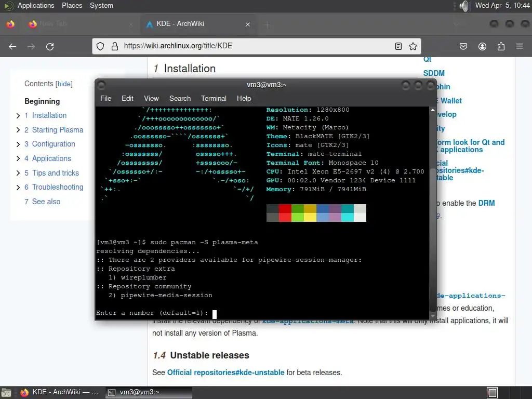The width and height of the screenshot is (532, 399).
Task: Go back in Firefox with the back arrow
Action: (x=12, y=46)
